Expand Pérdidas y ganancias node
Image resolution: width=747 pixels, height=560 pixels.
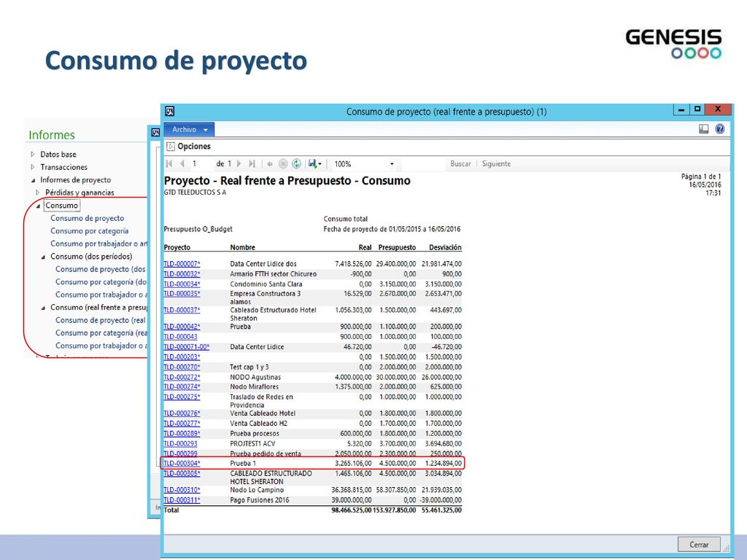coord(38,192)
